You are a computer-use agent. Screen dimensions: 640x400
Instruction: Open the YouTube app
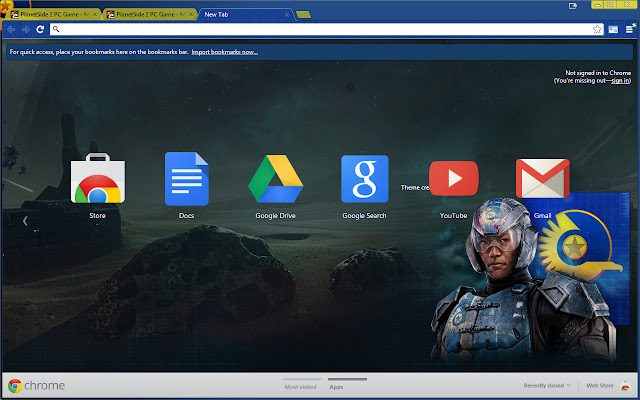click(x=453, y=178)
